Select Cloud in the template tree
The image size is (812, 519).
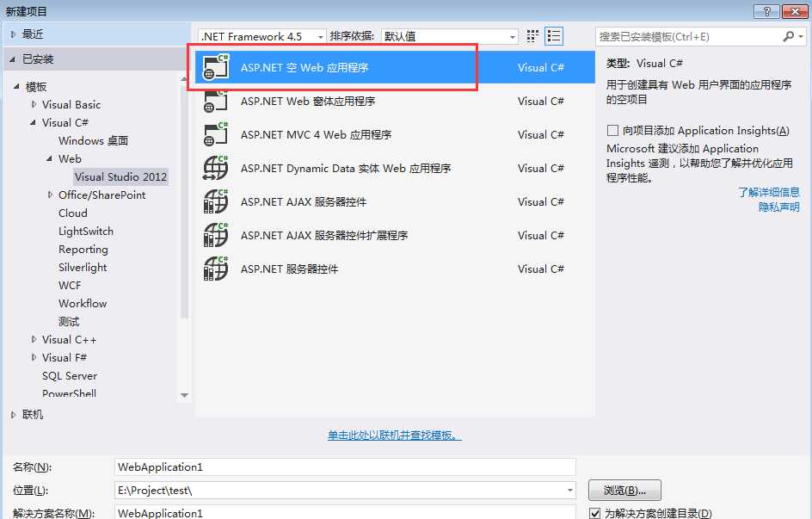73,213
